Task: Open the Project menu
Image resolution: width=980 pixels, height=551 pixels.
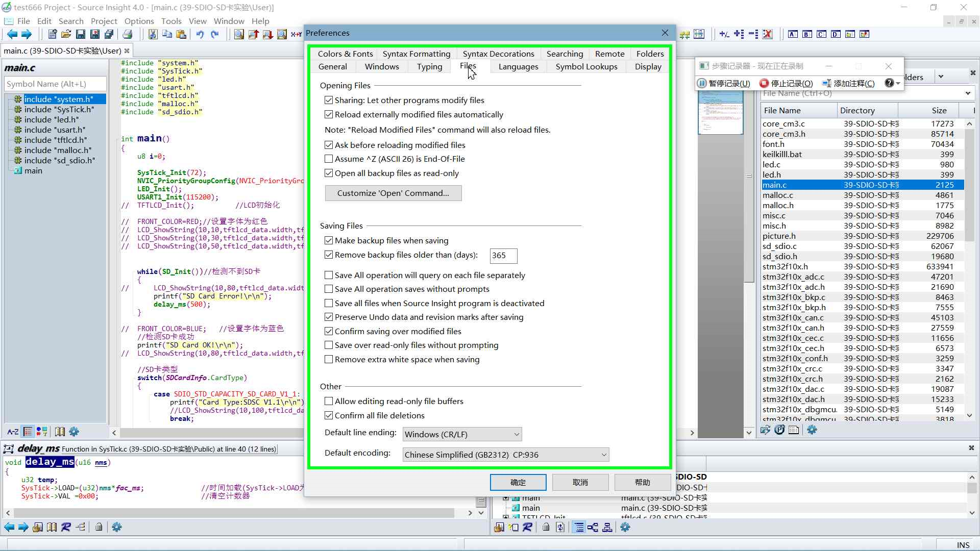Action: pos(104,21)
